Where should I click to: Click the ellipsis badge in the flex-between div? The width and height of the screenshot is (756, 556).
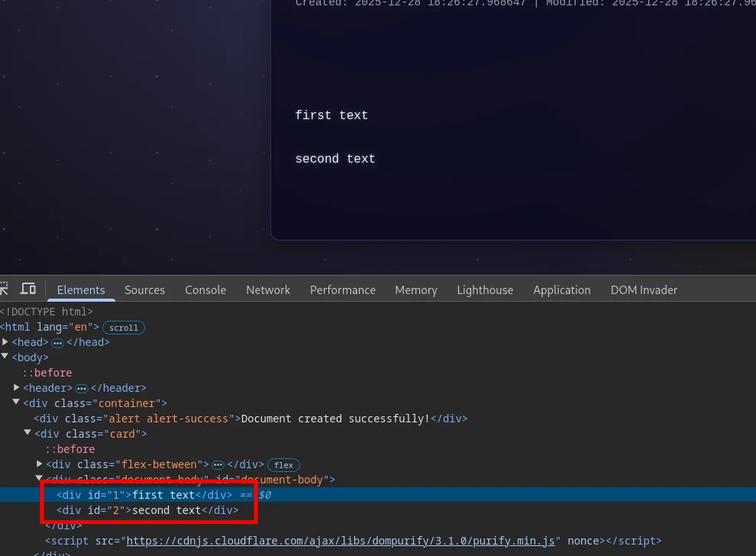click(x=218, y=465)
